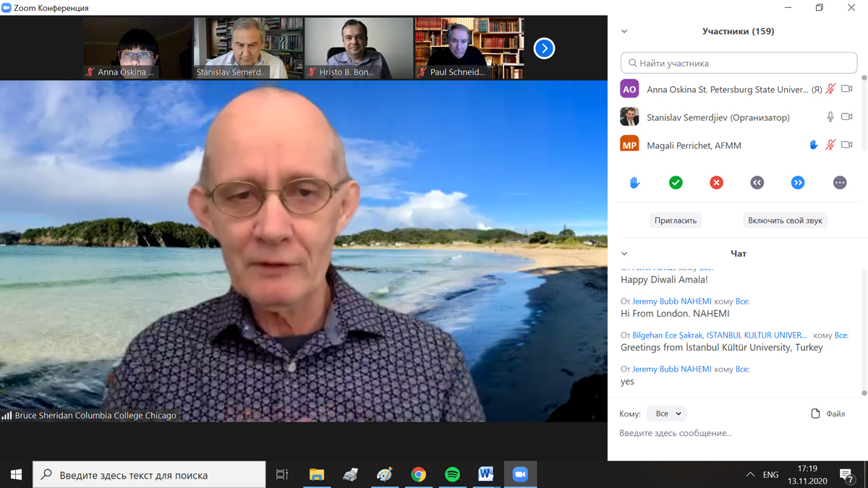The image size is (868, 488).
Task: Open Google Chrome from taskbar
Action: coord(418,474)
